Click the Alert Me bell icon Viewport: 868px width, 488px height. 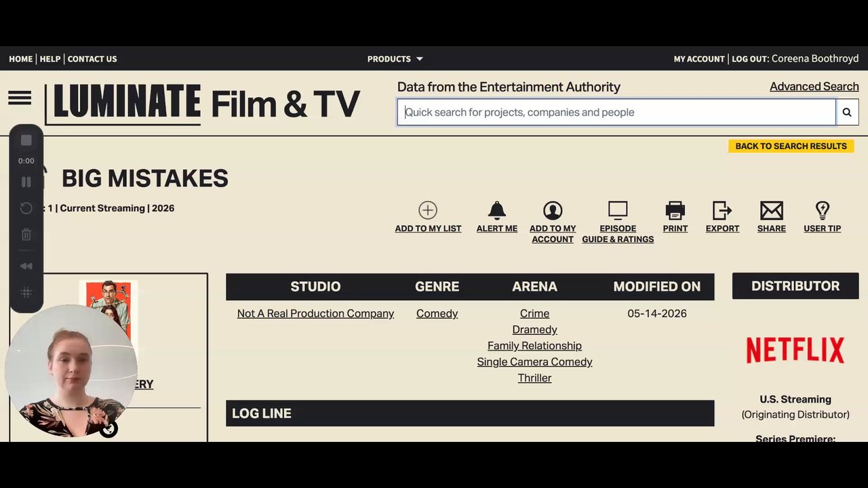tap(497, 210)
